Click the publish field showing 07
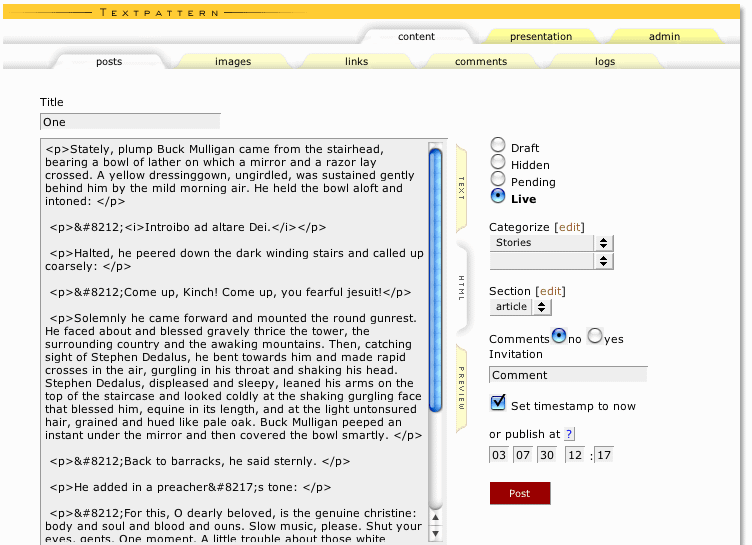Viewport: 752px width, 545px height. tap(523, 455)
